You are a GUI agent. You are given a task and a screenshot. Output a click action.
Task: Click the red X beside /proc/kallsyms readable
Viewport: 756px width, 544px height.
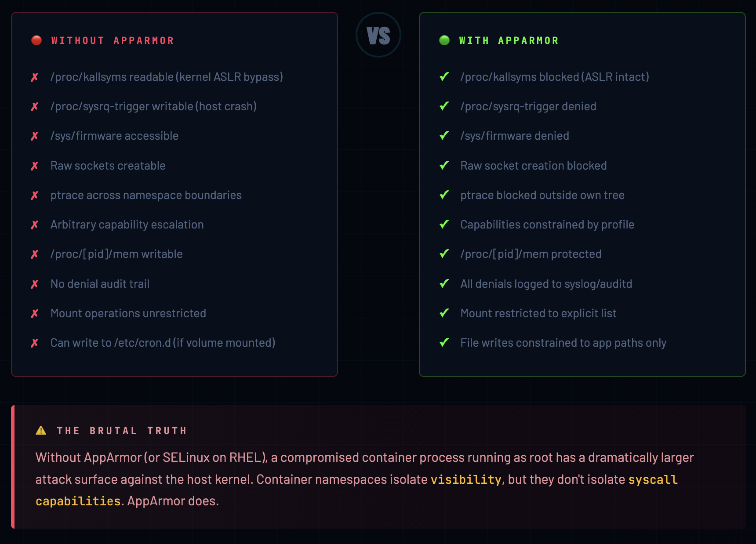coord(35,77)
